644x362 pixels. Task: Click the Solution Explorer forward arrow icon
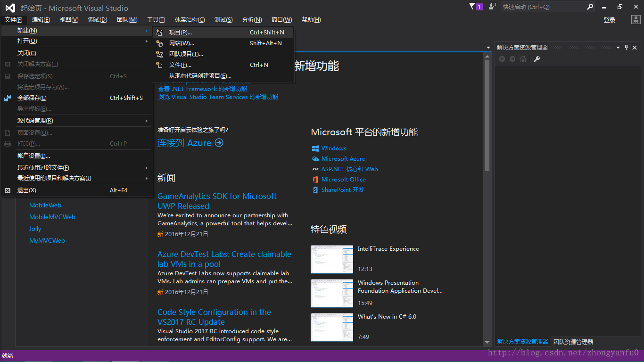512,59
